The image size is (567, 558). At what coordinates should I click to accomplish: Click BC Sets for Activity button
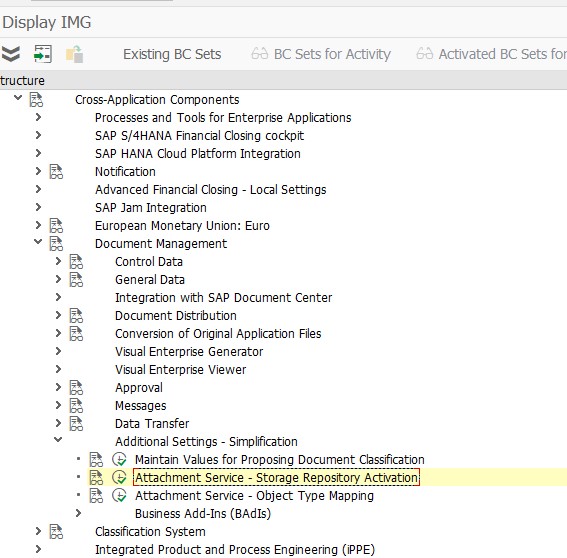[321, 54]
